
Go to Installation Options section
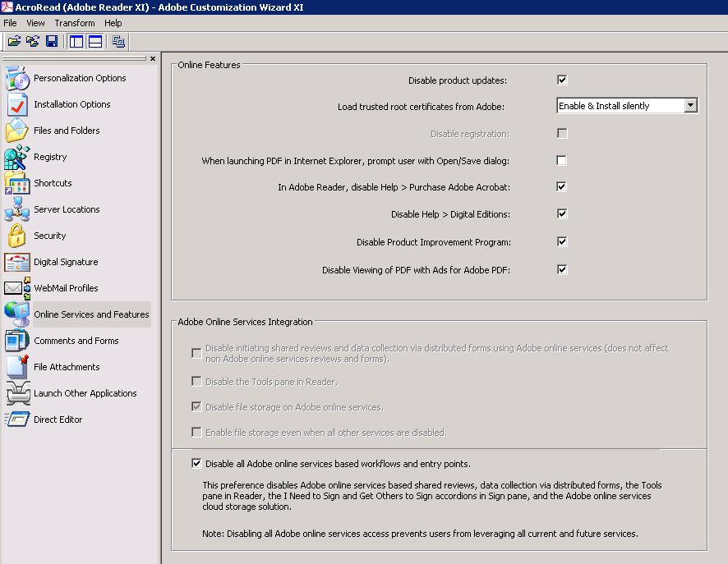tap(71, 104)
